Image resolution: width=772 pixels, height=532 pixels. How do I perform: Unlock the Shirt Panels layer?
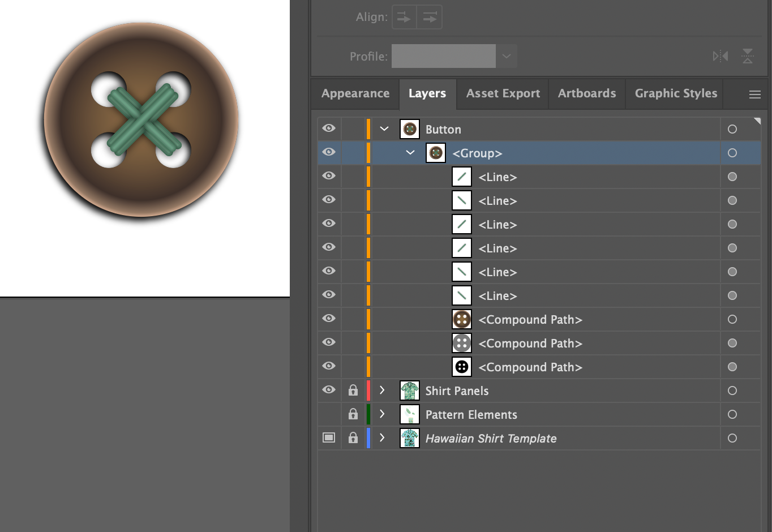coord(353,390)
